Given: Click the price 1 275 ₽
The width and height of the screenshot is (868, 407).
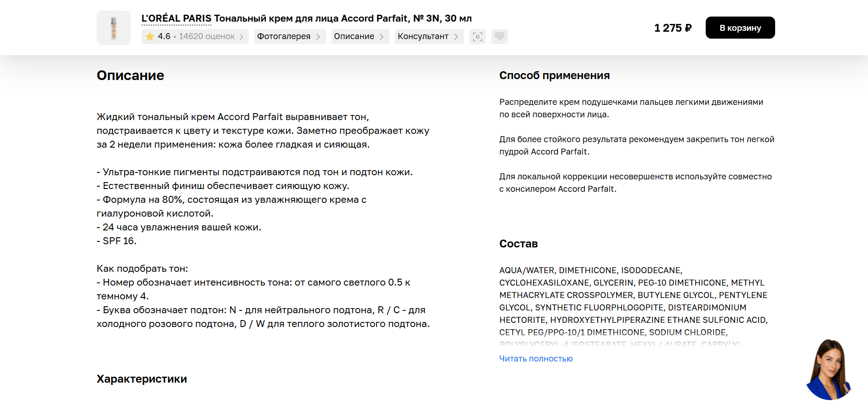Looking at the screenshot, I should (x=673, y=28).
